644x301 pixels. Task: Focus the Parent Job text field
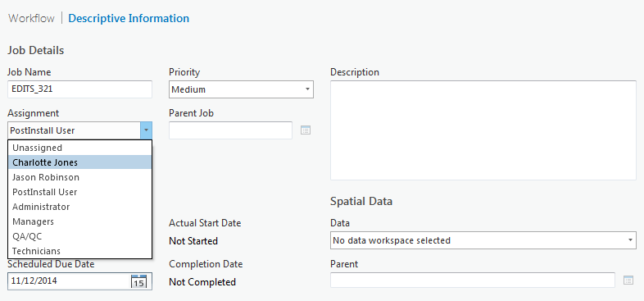[230, 130]
